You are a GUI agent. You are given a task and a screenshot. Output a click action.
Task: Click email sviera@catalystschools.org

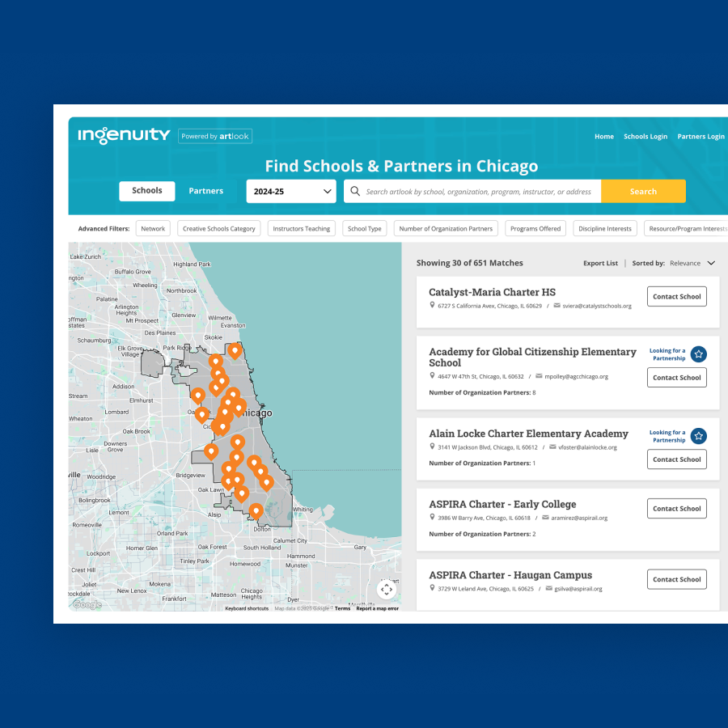(597, 306)
